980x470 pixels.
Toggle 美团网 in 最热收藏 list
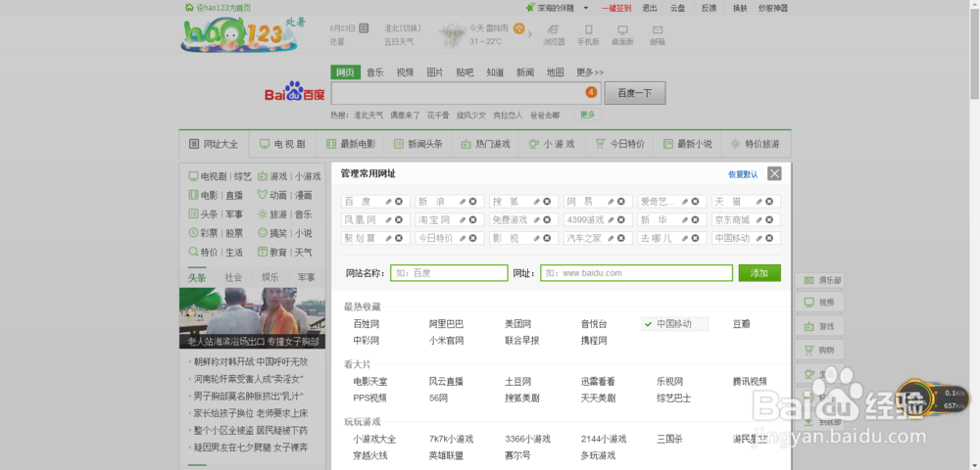[518, 324]
